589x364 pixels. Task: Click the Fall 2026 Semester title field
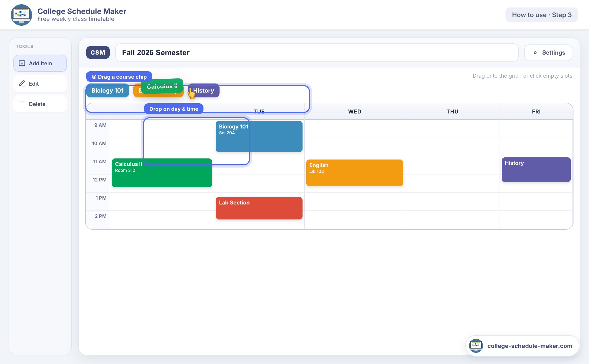coord(317,52)
